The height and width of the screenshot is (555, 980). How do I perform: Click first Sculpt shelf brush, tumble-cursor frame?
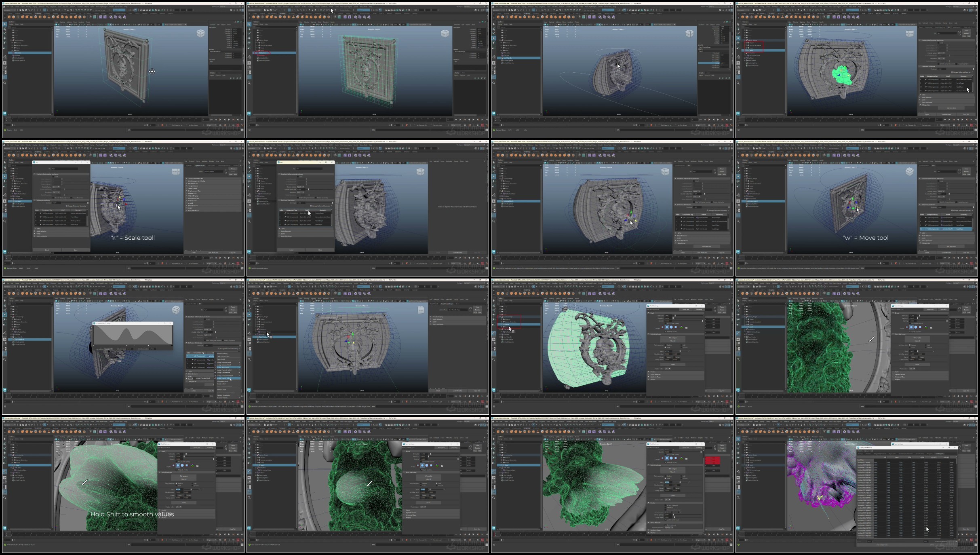pyautogui.click(x=9, y=17)
